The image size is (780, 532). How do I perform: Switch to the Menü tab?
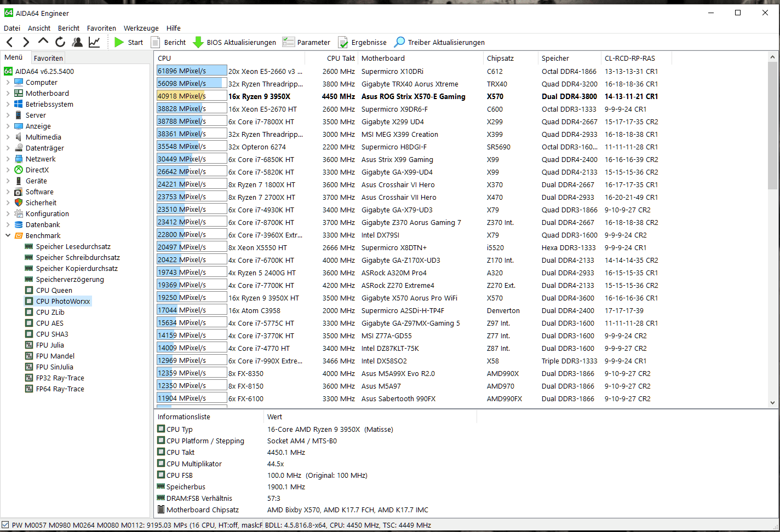[14, 57]
